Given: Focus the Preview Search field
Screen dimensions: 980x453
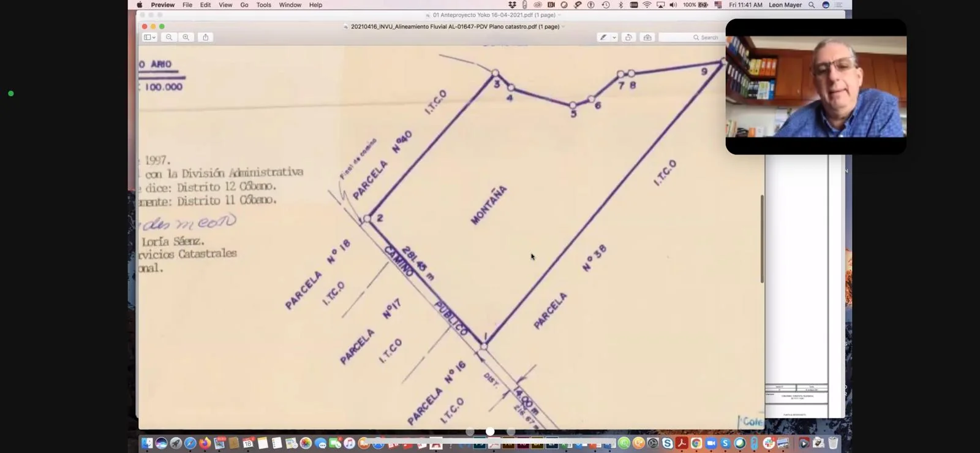Looking at the screenshot, I should (x=692, y=37).
